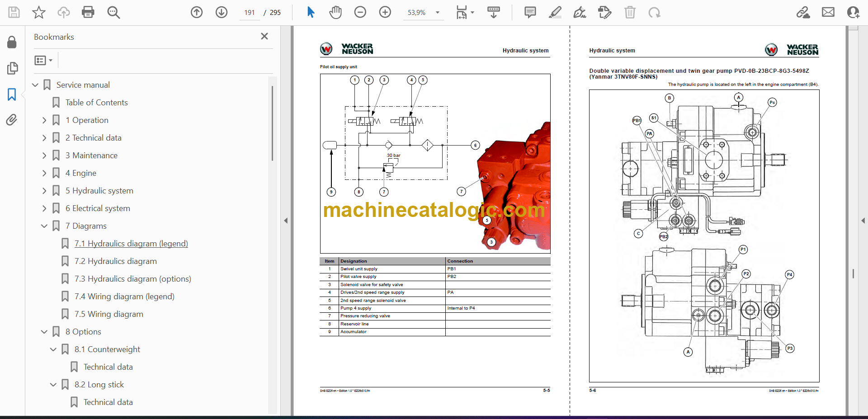The image size is (868, 419).
Task: Select the Hand pan tool
Action: pos(335,12)
